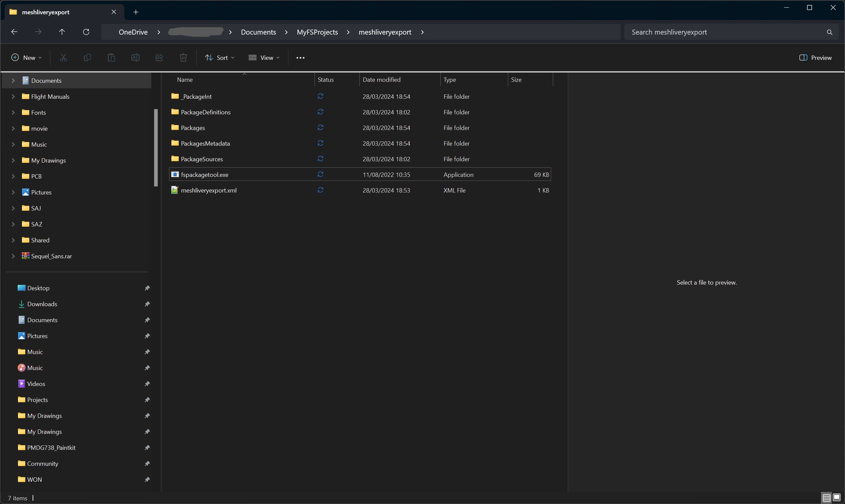
Task: Select the Rename icon
Action: [x=135, y=58]
